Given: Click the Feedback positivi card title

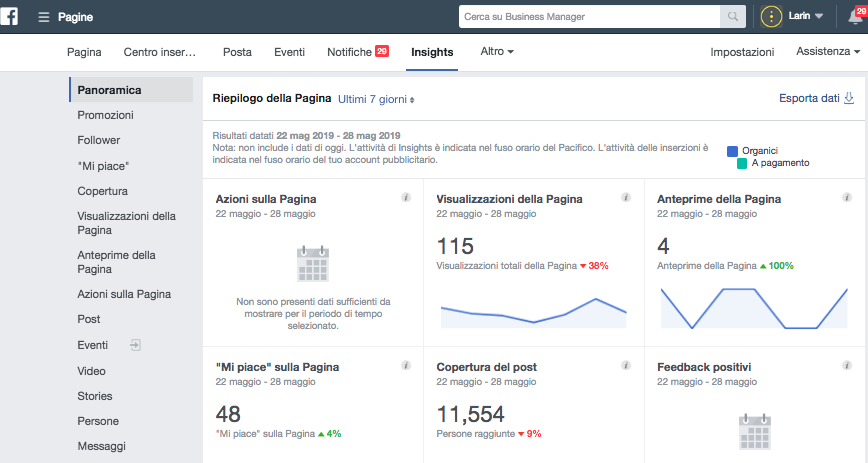Looking at the screenshot, I should (x=704, y=367).
